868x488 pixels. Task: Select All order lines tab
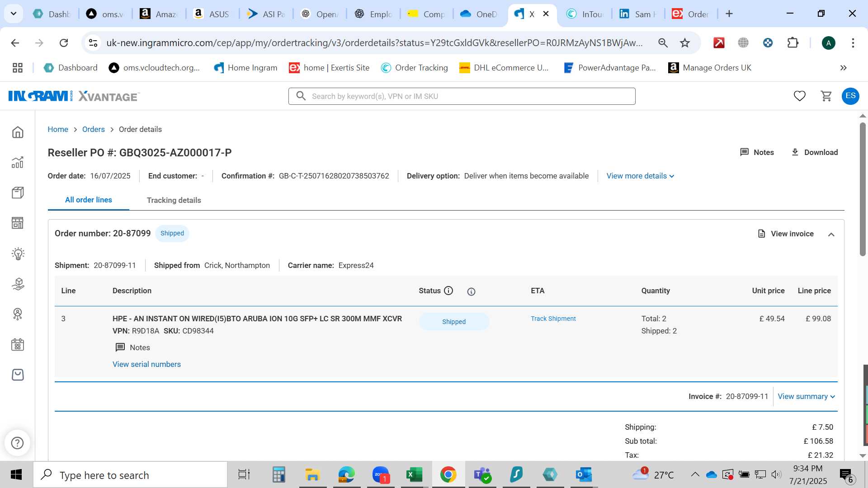[x=89, y=200]
